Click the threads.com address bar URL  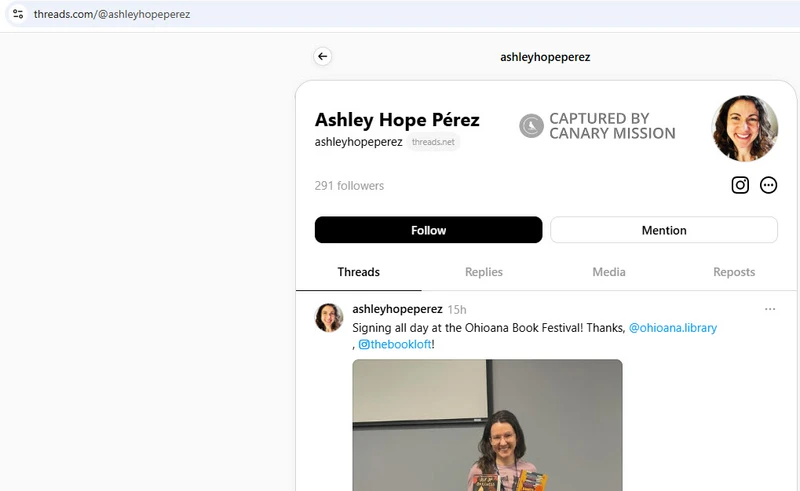point(112,14)
